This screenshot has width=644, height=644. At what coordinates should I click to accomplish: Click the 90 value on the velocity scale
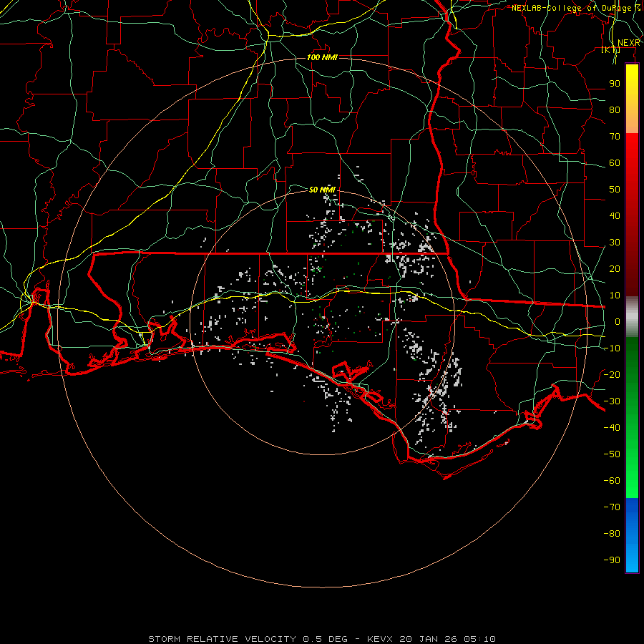coord(615,84)
